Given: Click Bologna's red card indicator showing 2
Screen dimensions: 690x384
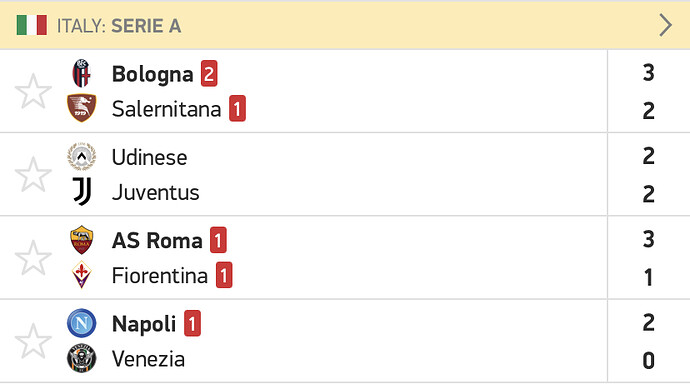Looking at the screenshot, I should 209,73.
